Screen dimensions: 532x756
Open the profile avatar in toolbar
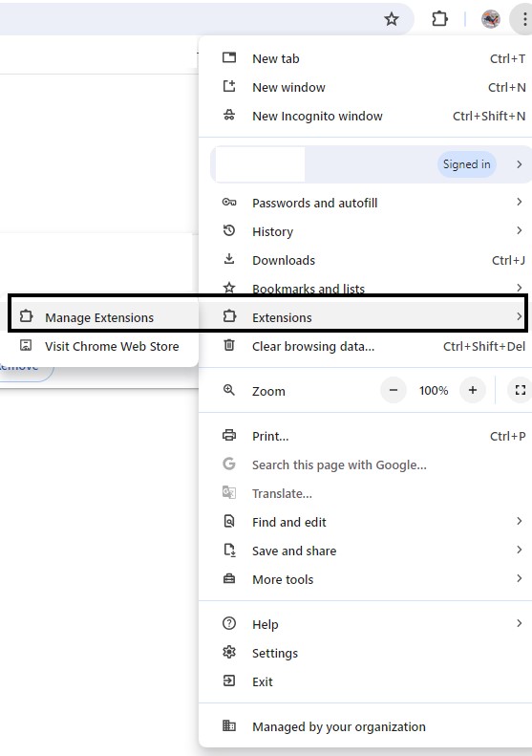click(x=491, y=19)
